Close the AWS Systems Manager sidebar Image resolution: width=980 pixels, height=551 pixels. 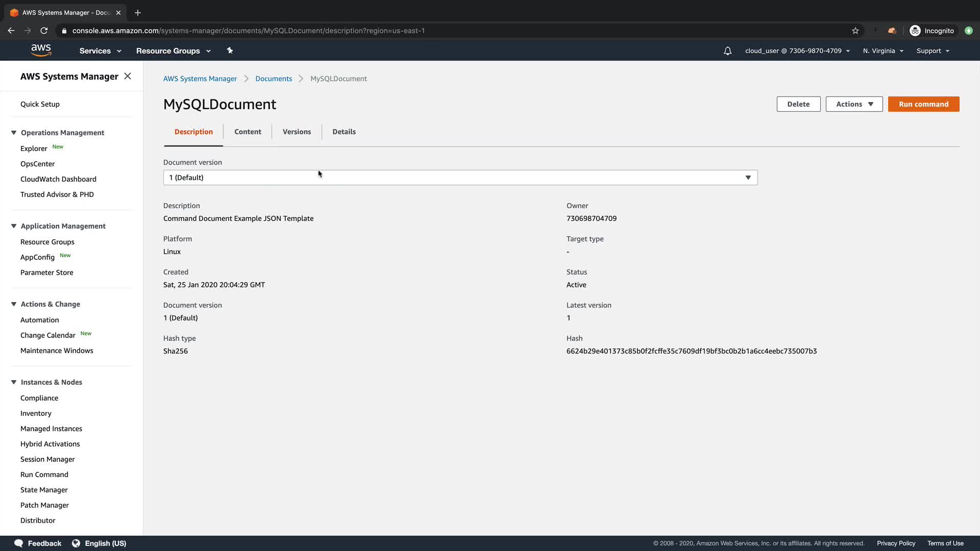(128, 76)
